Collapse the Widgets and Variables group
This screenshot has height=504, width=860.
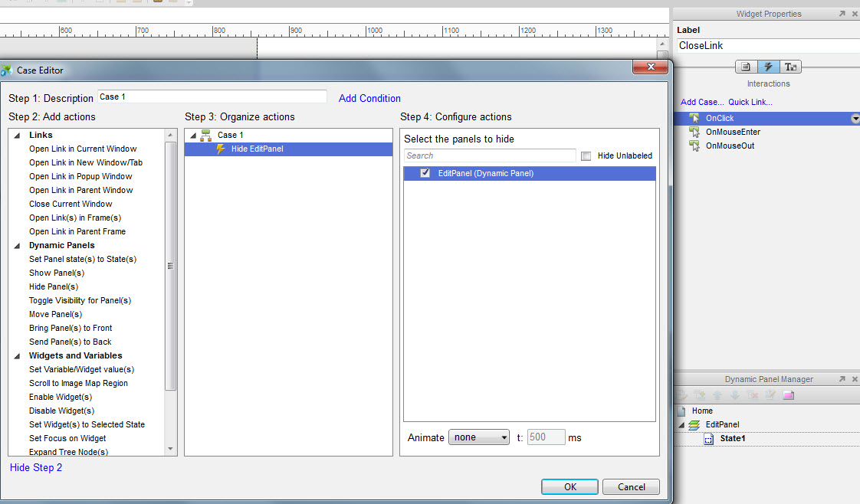point(17,356)
